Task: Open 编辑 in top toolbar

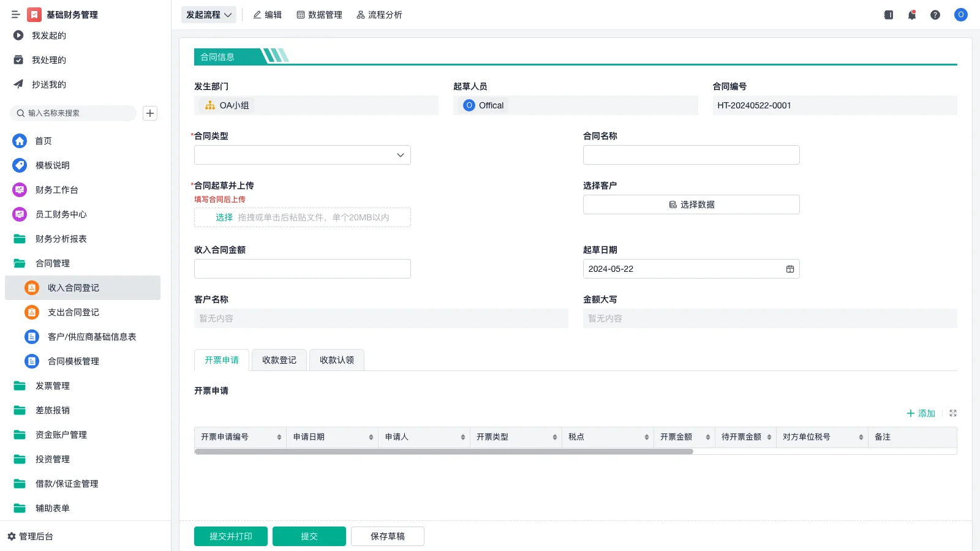Action: coord(268,15)
